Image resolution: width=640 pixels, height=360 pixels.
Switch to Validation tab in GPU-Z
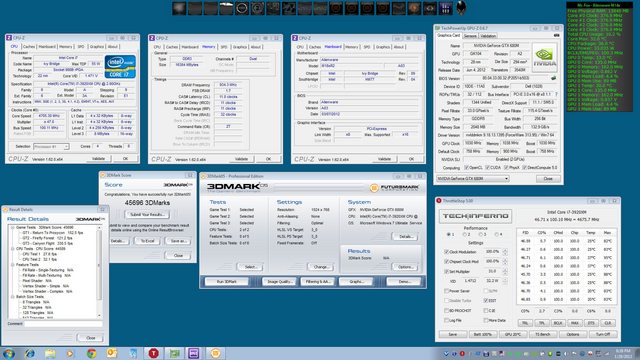click(488, 36)
